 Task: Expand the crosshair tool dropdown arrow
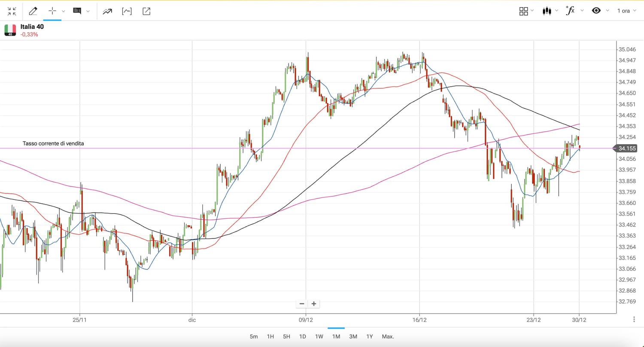tap(64, 11)
